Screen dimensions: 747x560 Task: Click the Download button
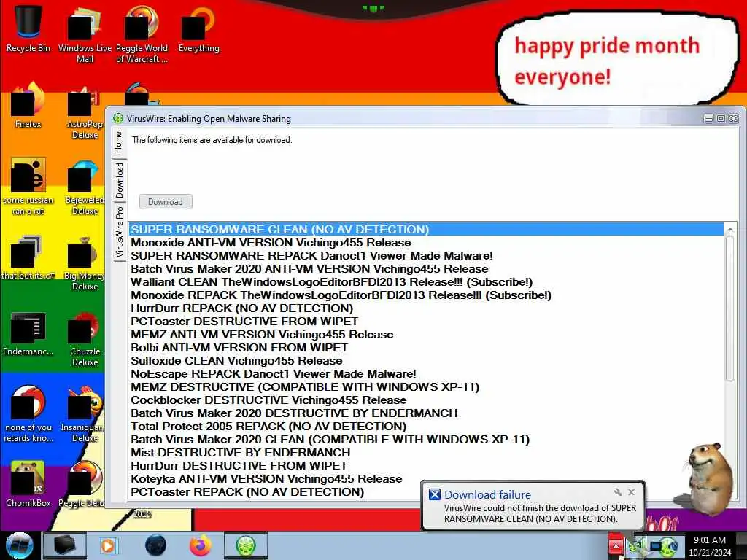166,201
